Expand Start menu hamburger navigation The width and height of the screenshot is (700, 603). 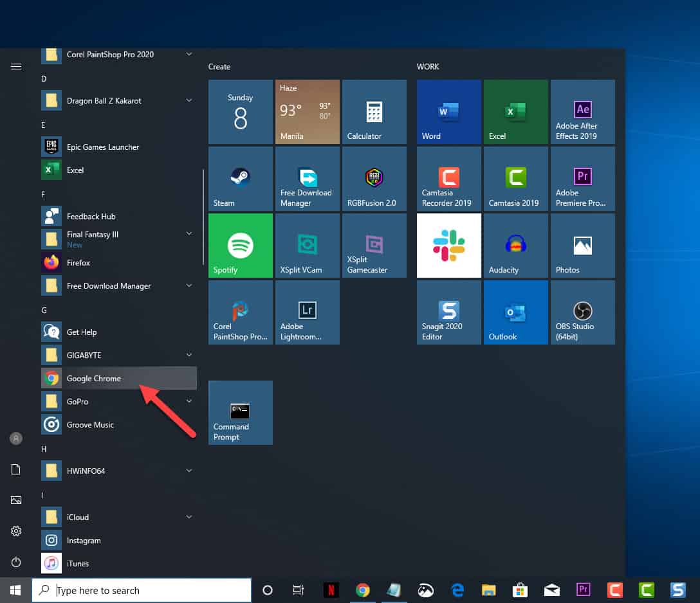(x=16, y=66)
